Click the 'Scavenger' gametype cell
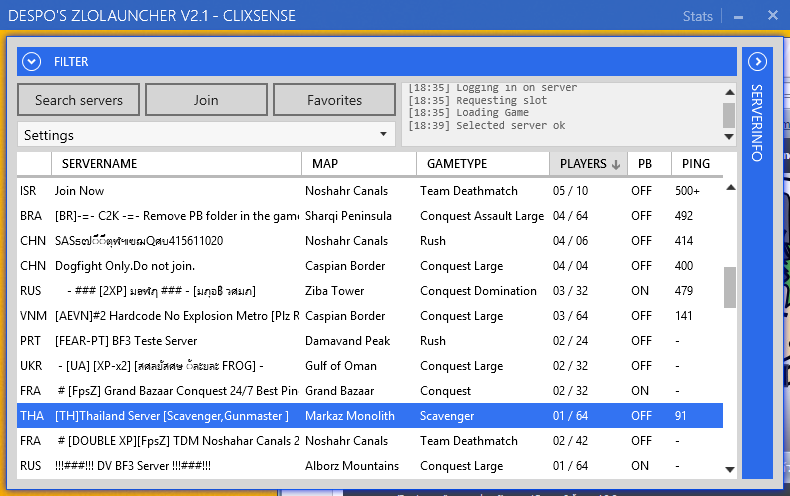790x496 pixels. point(447,415)
